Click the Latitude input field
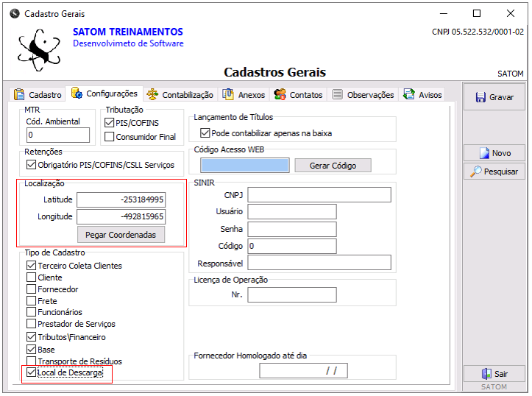 [121, 199]
